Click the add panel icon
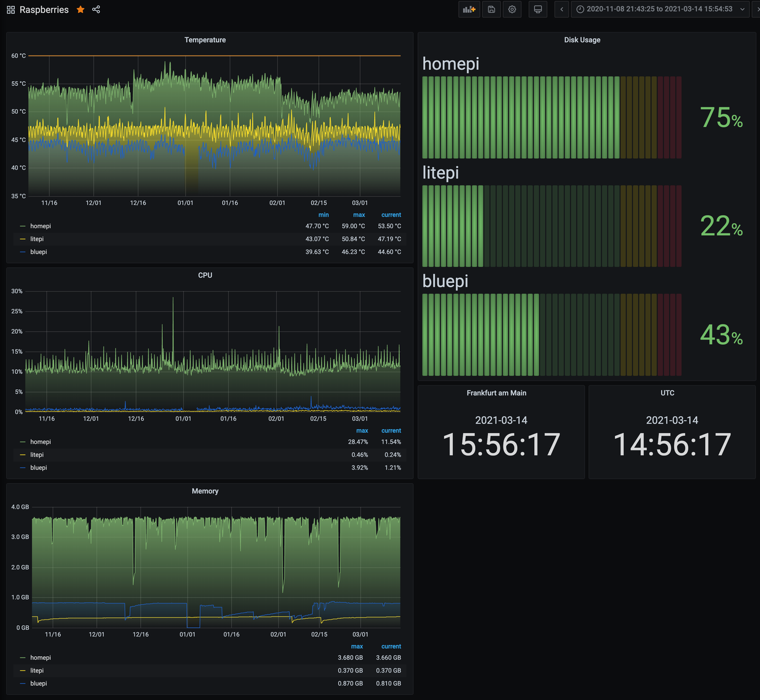760x700 pixels. (x=469, y=9)
